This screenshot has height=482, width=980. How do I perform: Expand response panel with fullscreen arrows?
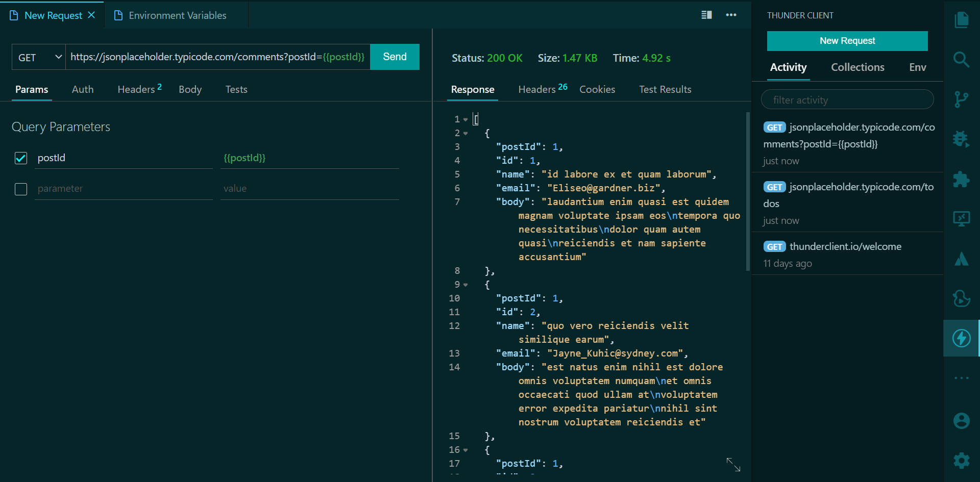coord(733,464)
